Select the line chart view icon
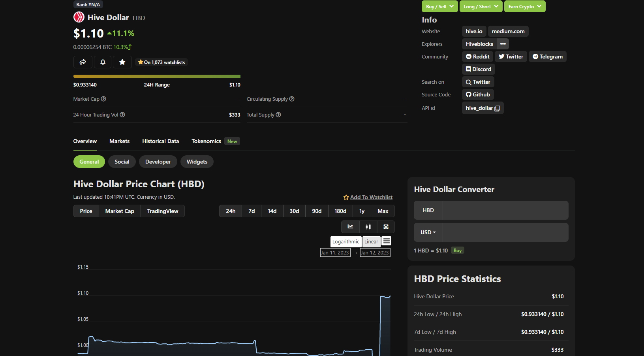Image resolution: width=644 pixels, height=356 pixels. tap(350, 227)
